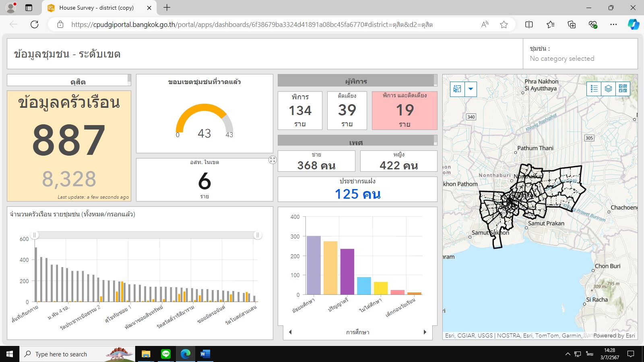644x362 pixels.
Task: Activate the map rectangle select tool
Action: pos(457,89)
